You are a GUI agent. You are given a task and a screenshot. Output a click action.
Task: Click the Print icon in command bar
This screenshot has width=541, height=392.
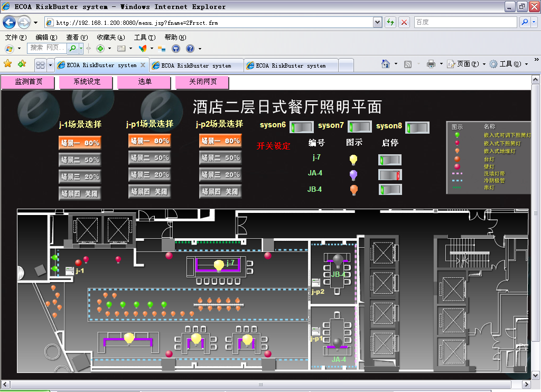431,64
